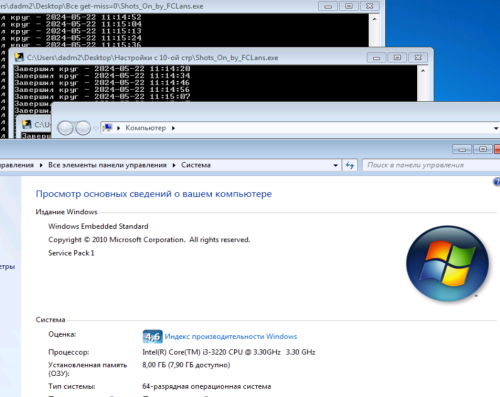The image size is (500, 397).
Task: Close the "Все get-miss=0" console window
Action: point(369,6)
